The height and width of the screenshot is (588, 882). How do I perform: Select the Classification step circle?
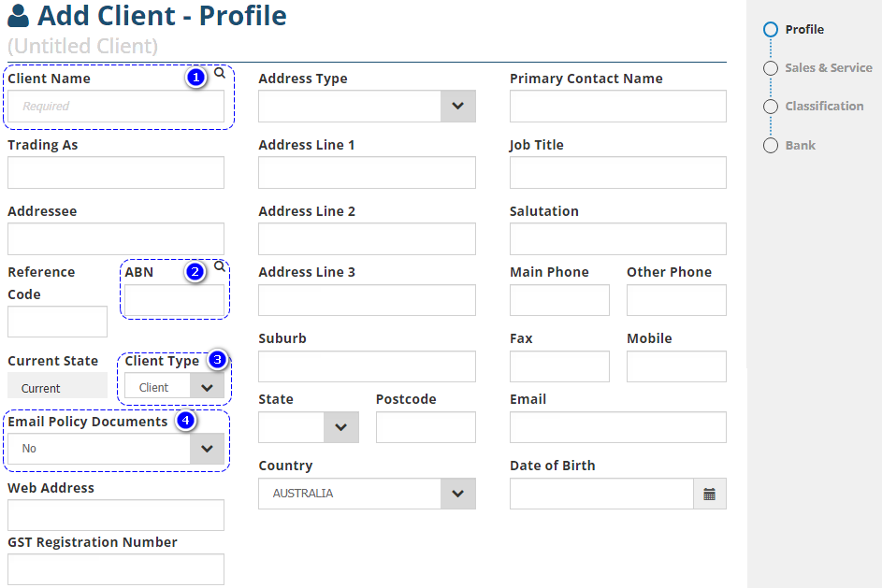click(x=771, y=107)
